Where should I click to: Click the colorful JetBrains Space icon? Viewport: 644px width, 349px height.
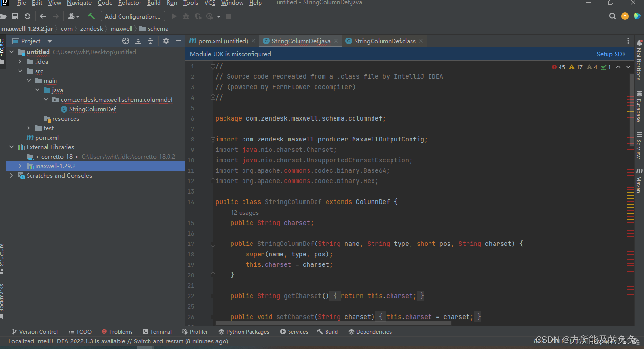[637, 16]
